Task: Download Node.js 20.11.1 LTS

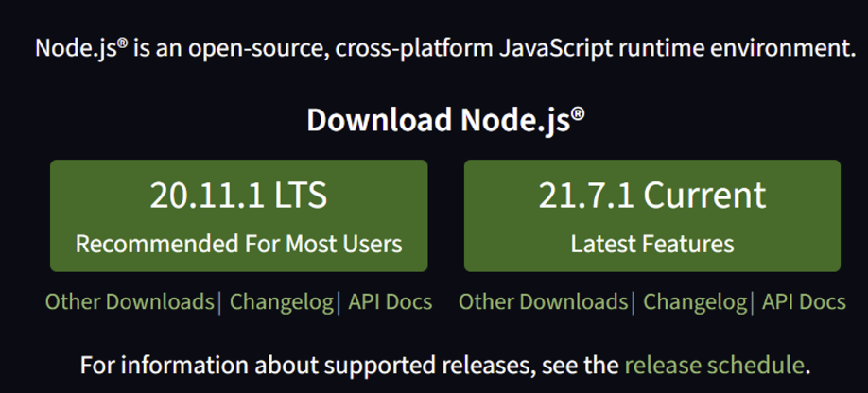Action: [238, 215]
